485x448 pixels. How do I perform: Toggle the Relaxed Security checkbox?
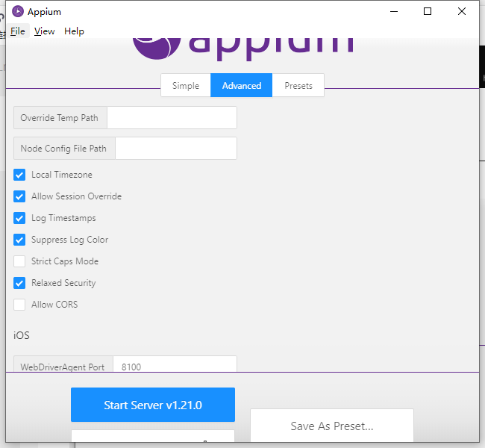tap(19, 283)
